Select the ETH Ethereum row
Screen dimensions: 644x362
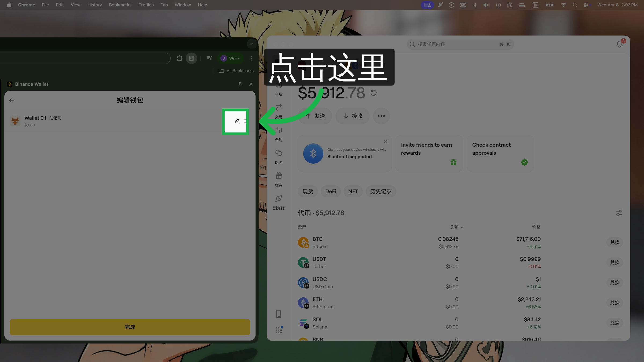(460, 303)
